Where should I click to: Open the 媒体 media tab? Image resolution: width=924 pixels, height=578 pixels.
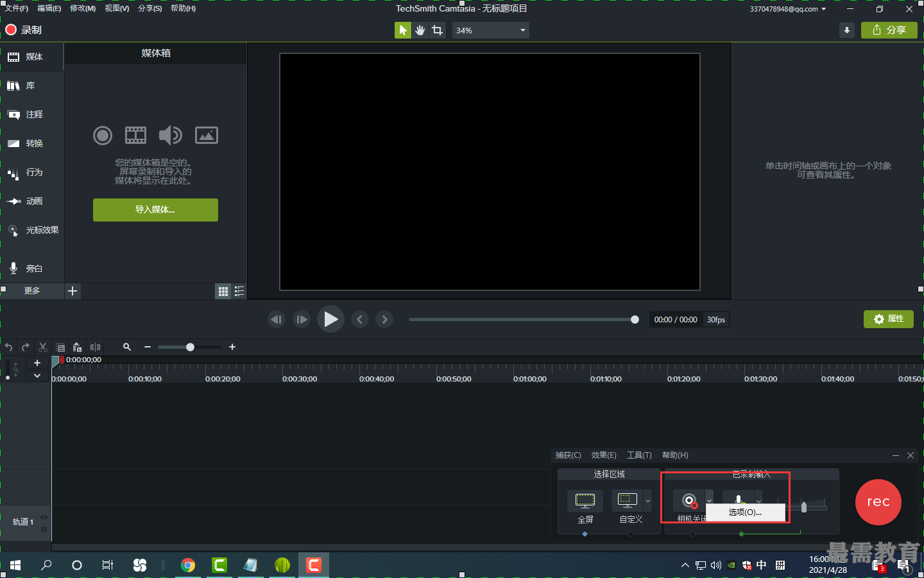pyautogui.click(x=32, y=57)
